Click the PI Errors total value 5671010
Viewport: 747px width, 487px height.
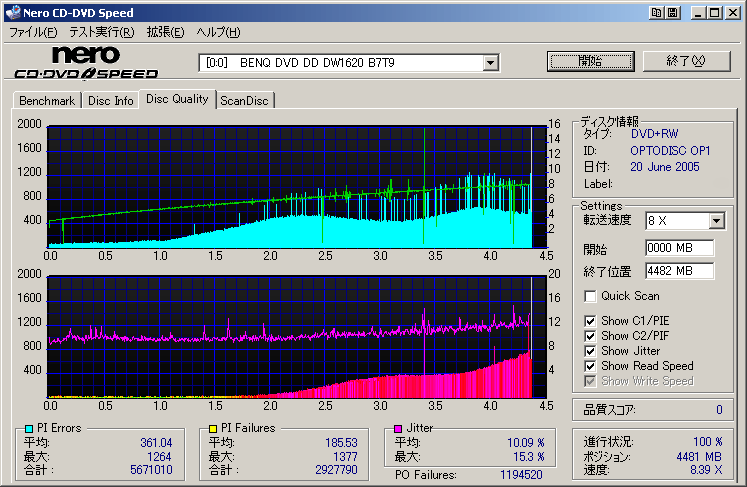[x=151, y=470]
